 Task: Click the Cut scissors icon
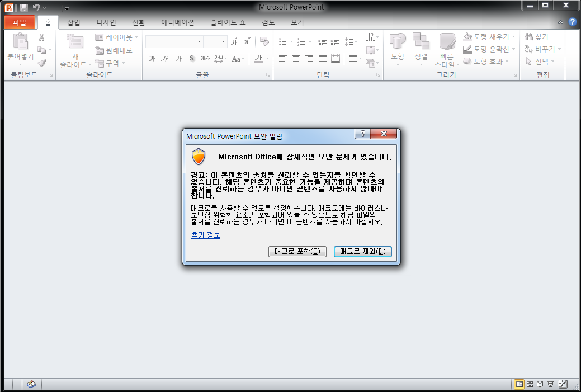(x=41, y=37)
